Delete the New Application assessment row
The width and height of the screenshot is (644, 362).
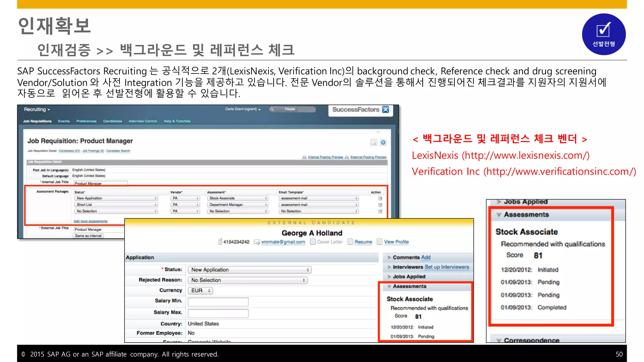pos(380,199)
